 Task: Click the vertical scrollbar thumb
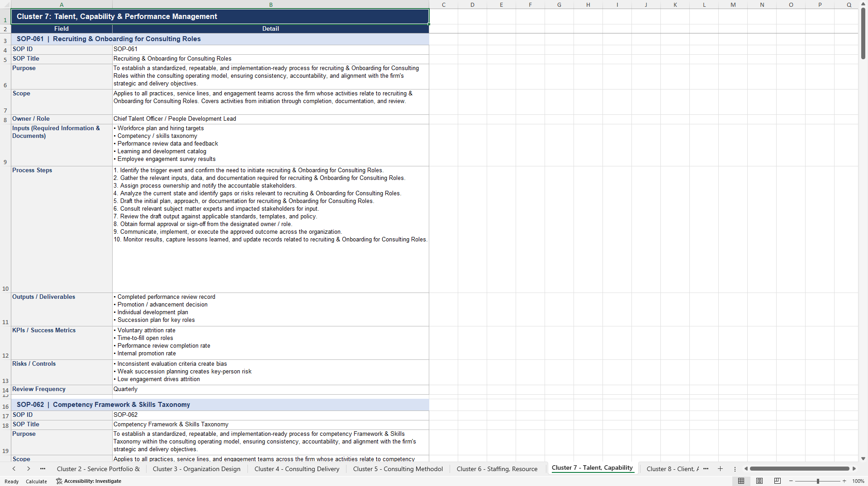click(x=863, y=34)
